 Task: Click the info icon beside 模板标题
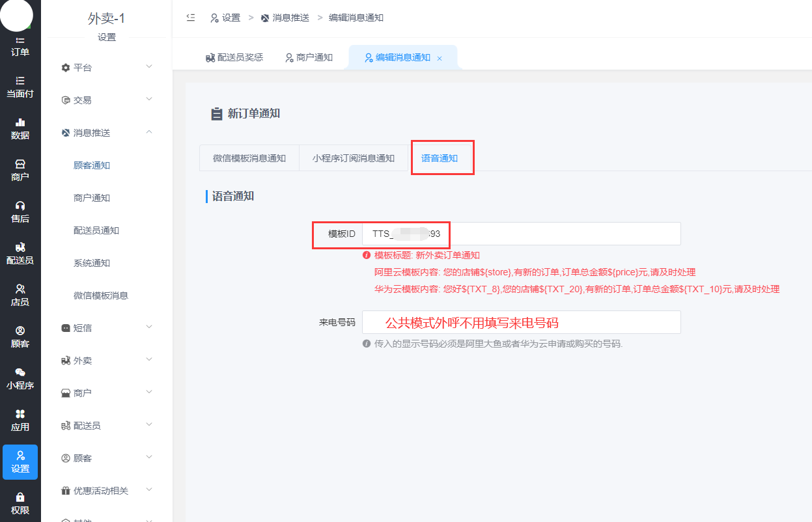[367, 255]
